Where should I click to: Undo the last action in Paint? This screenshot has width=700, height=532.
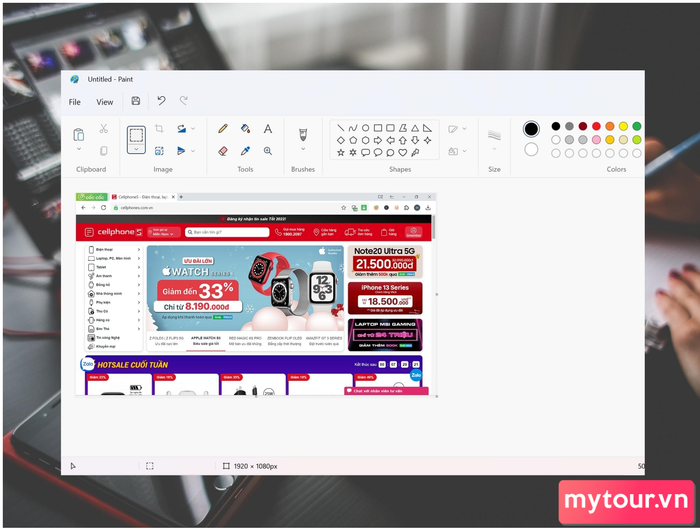(x=161, y=101)
